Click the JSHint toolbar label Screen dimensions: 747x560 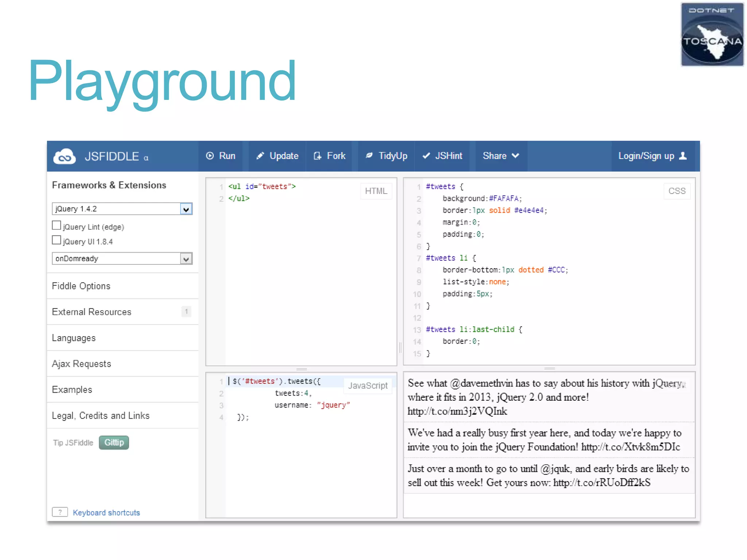(449, 156)
